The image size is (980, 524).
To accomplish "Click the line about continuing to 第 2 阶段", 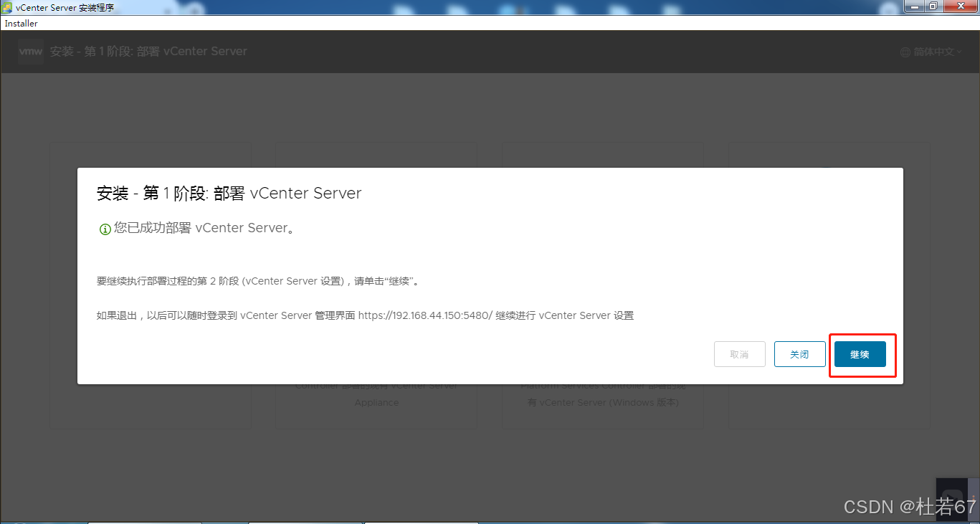I will tap(260, 281).
